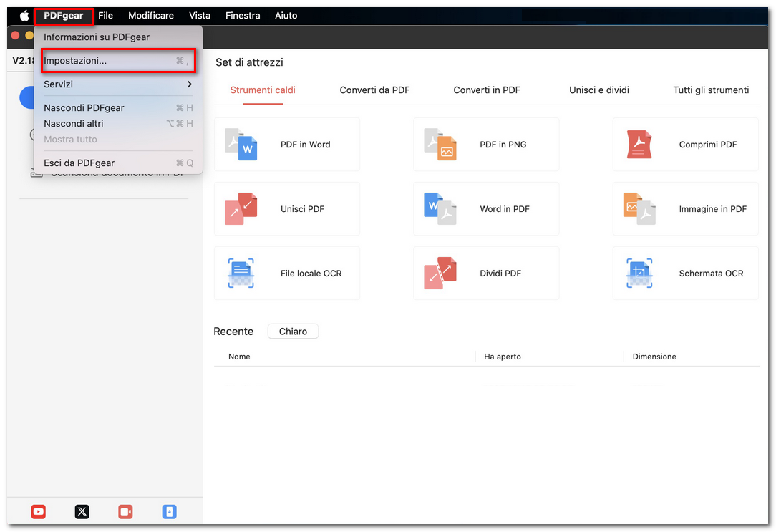The width and height of the screenshot is (776, 532).
Task: Select the Unisci PDF merge icon
Action: (x=241, y=209)
